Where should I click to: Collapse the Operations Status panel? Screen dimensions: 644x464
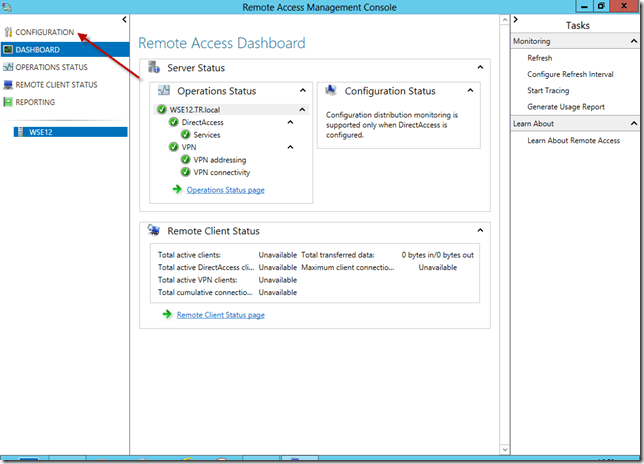(x=304, y=91)
